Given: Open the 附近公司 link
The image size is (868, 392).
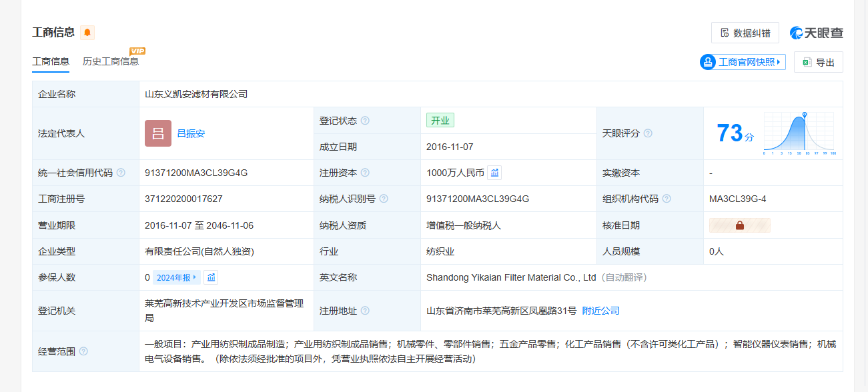Looking at the screenshot, I should pyautogui.click(x=601, y=311).
